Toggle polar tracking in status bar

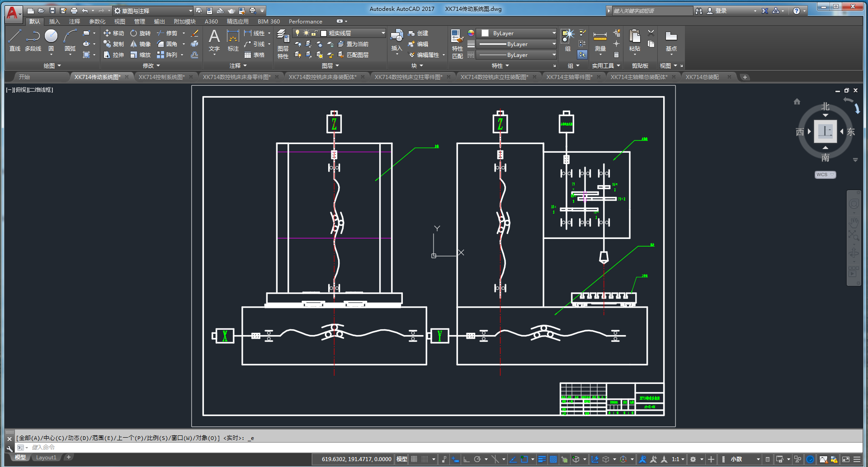[x=477, y=459]
